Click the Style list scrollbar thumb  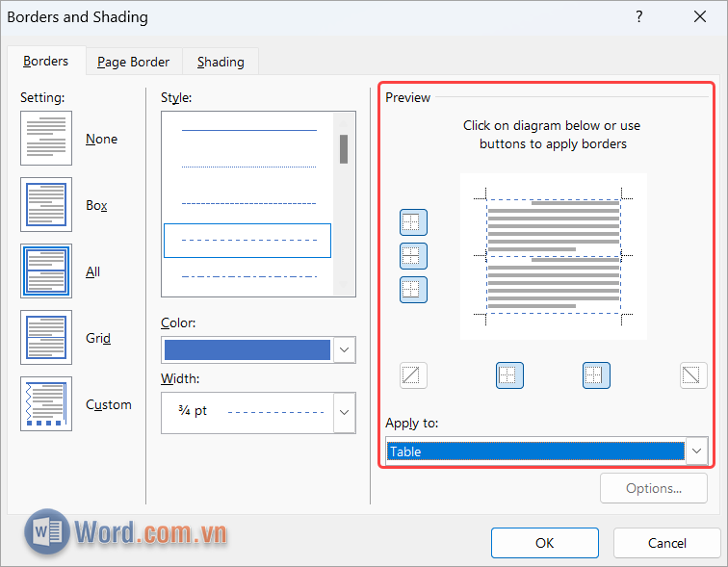(x=344, y=149)
